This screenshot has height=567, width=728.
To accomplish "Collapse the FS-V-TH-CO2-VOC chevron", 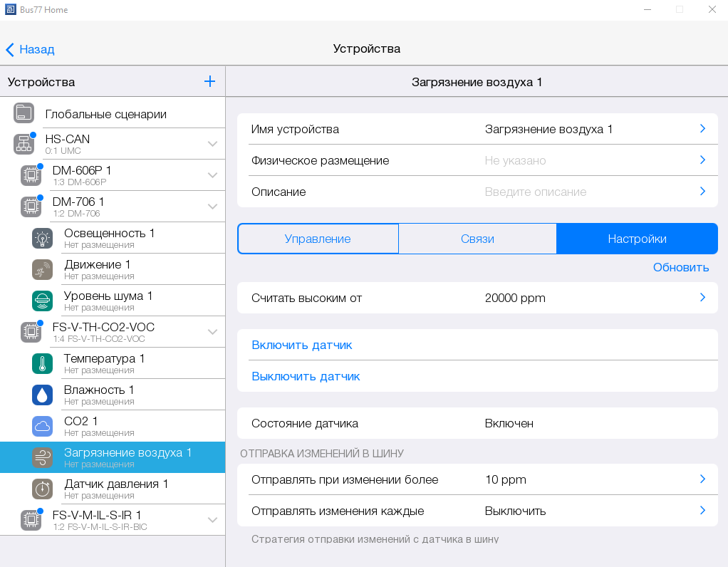I will click(x=212, y=332).
